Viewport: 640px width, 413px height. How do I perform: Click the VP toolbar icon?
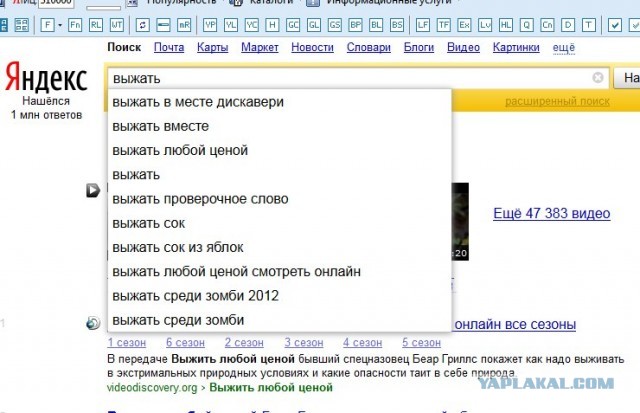coord(210,25)
